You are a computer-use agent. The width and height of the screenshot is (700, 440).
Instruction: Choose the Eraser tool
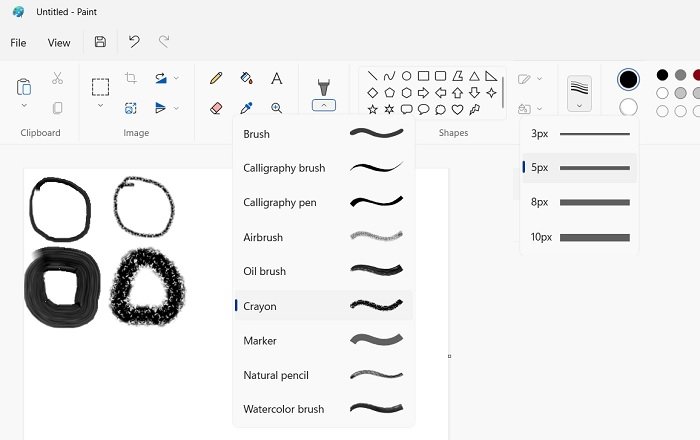[x=216, y=108]
